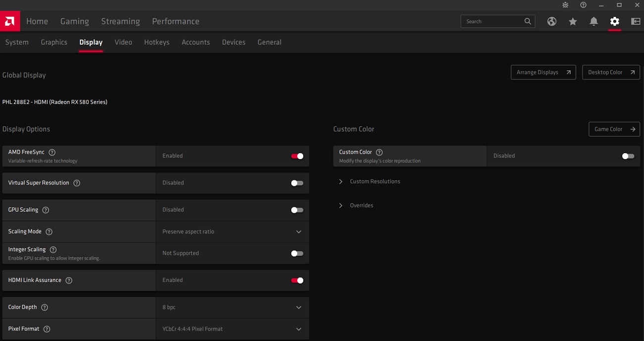
Task: Show help for Pixel Format
Action: 47,329
